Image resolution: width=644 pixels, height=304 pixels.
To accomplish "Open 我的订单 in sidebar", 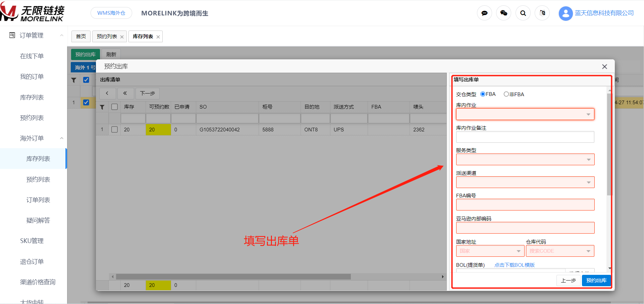I will [32, 76].
